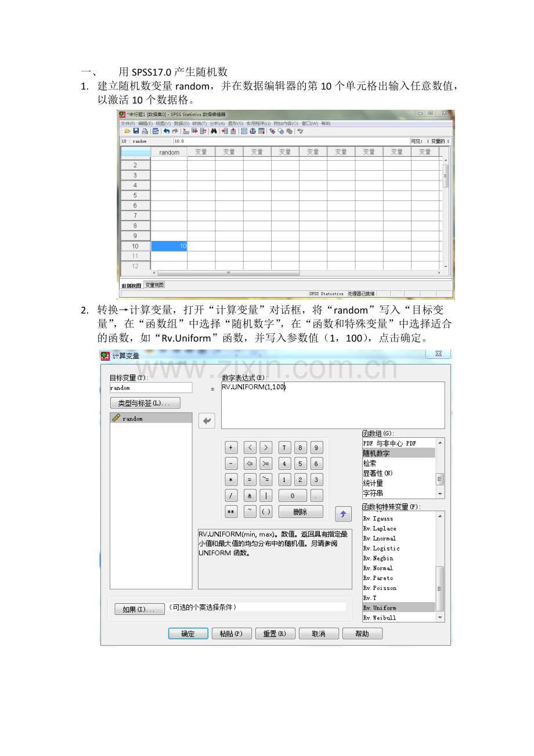Open the 转换(T) menu
The image size is (534, 756).
click(199, 124)
